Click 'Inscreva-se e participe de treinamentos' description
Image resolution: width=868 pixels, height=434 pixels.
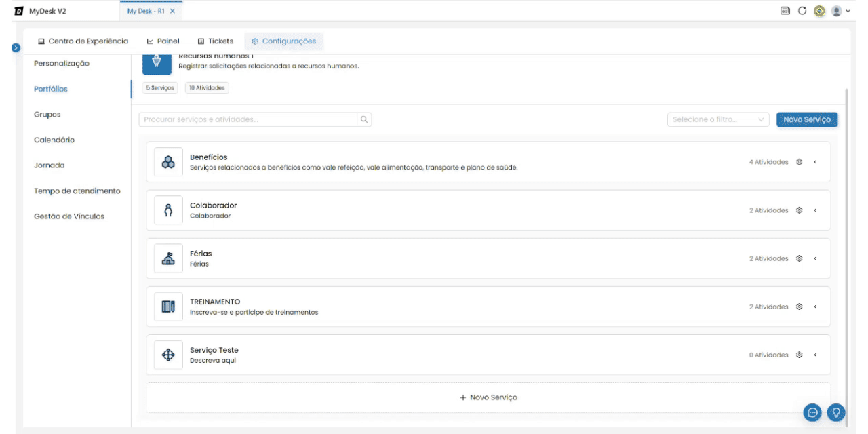[x=254, y=313]
